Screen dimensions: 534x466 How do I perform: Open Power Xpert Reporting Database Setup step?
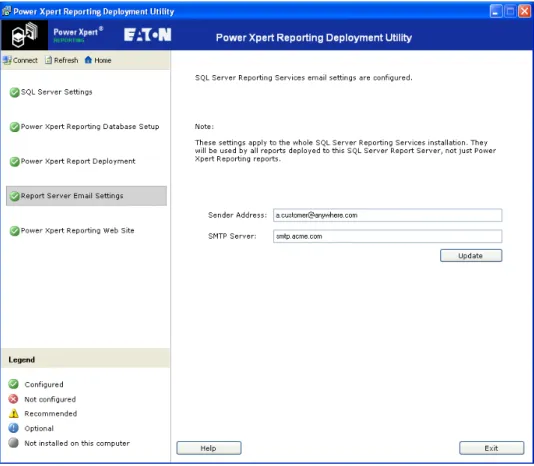[x=90, y=127]
